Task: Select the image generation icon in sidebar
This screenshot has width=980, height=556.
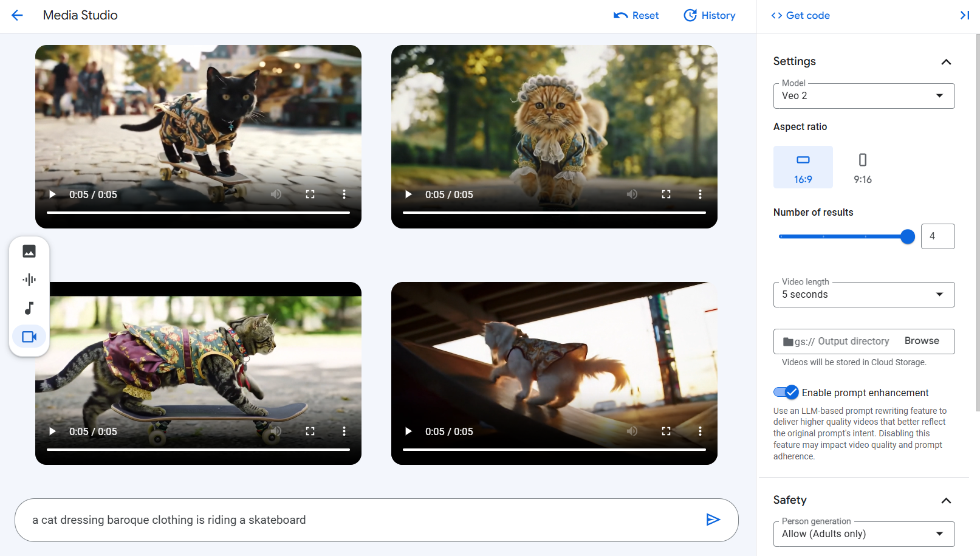Action: [29, 251]
